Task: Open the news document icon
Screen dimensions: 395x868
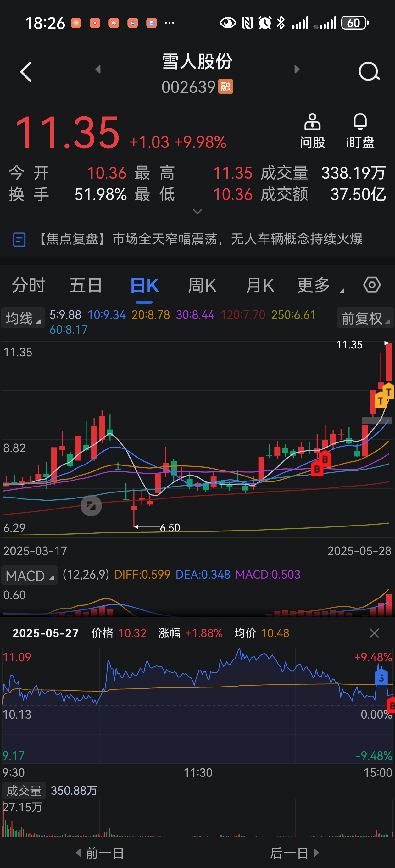Action: pos(19,240)
